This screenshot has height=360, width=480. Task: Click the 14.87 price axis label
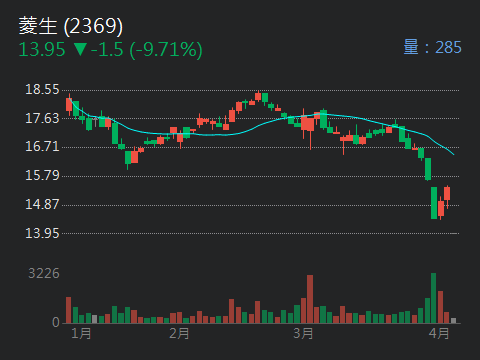[x=42, y=204]
